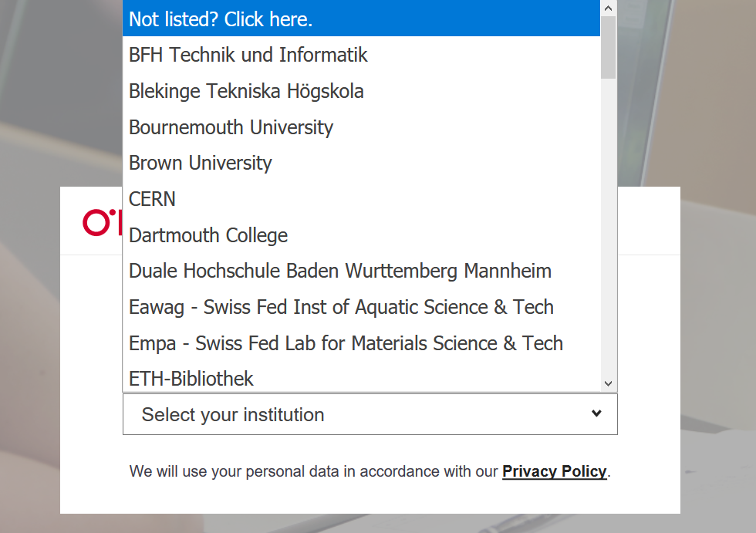
Task: Click scroll down arrow in list
Action: [608, 383]
